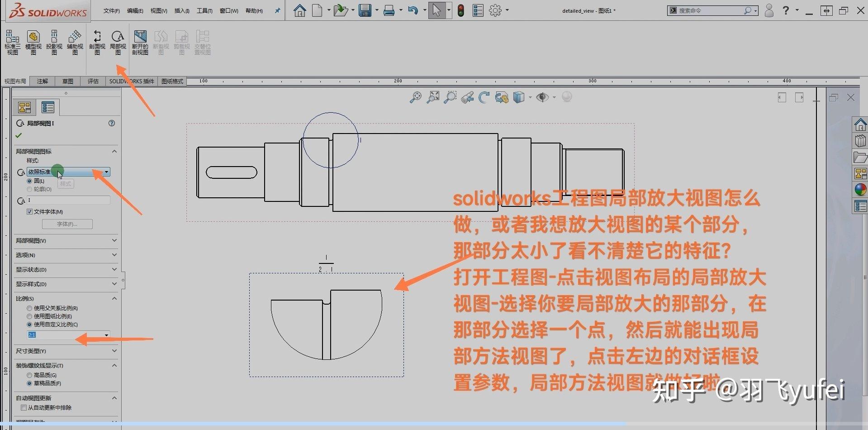Image resolution: width=868 pixels, height=430 pixels.
Task: Open the 窗口(W) menu
Action: (229, 10)
